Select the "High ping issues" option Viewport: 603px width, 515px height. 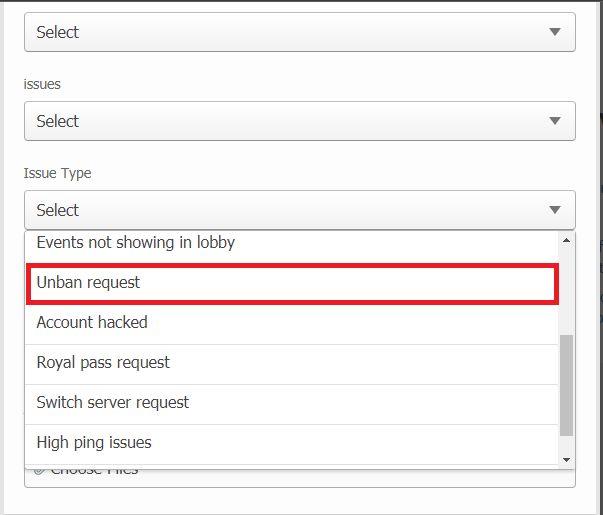(x=94, y=442)
